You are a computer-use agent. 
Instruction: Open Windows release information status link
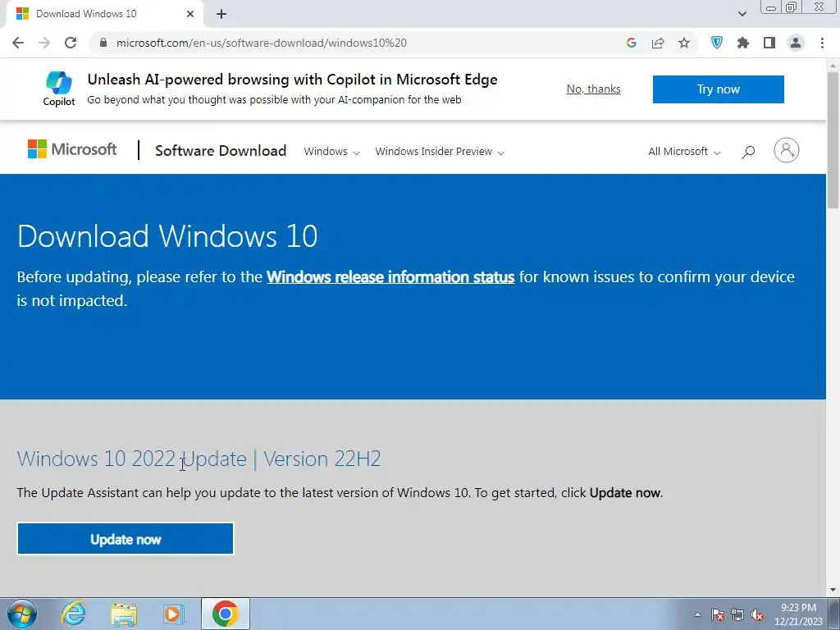coord(390,277)
